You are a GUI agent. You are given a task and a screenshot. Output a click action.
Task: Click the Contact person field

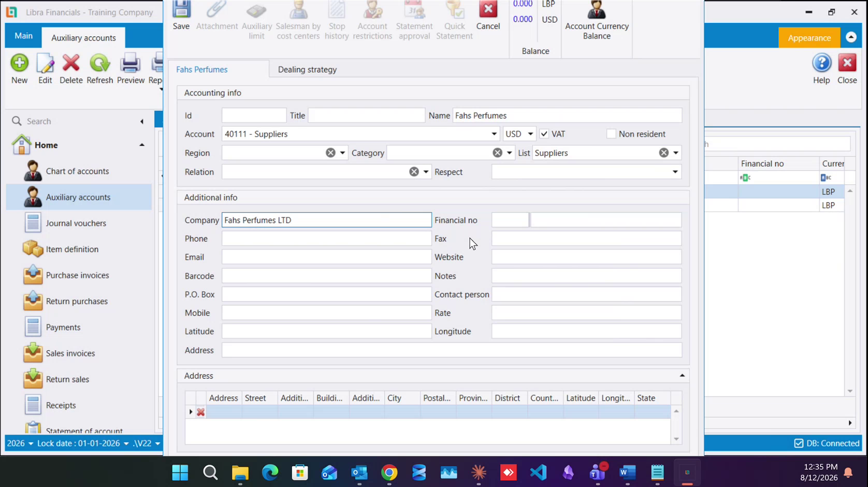pos(586,294)
